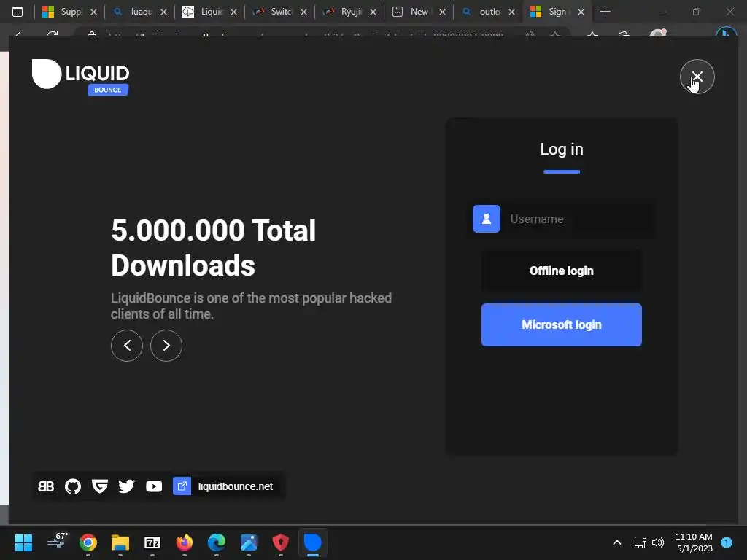747x560 pixels.
Task: Open the Guilded icon link
Action: point(99,486)
